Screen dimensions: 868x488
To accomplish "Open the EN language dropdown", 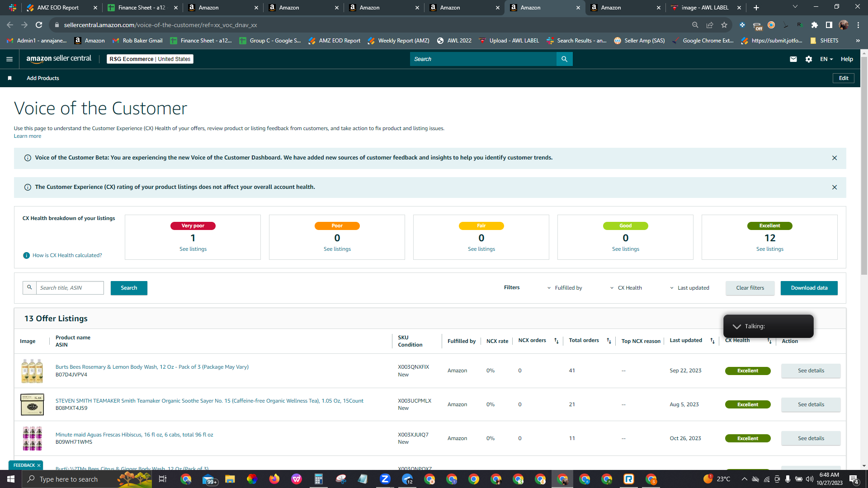I will click(826, 59).
